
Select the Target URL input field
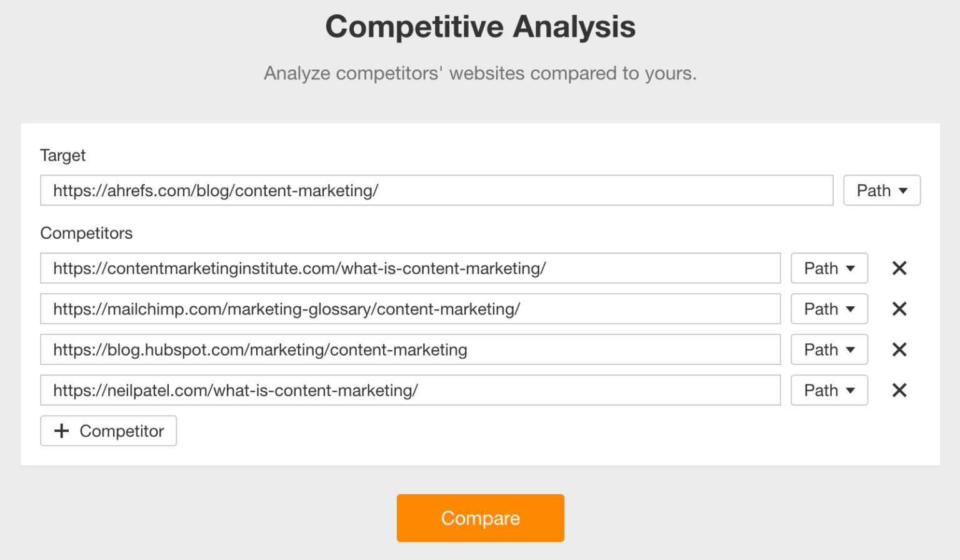coord(437,191)
